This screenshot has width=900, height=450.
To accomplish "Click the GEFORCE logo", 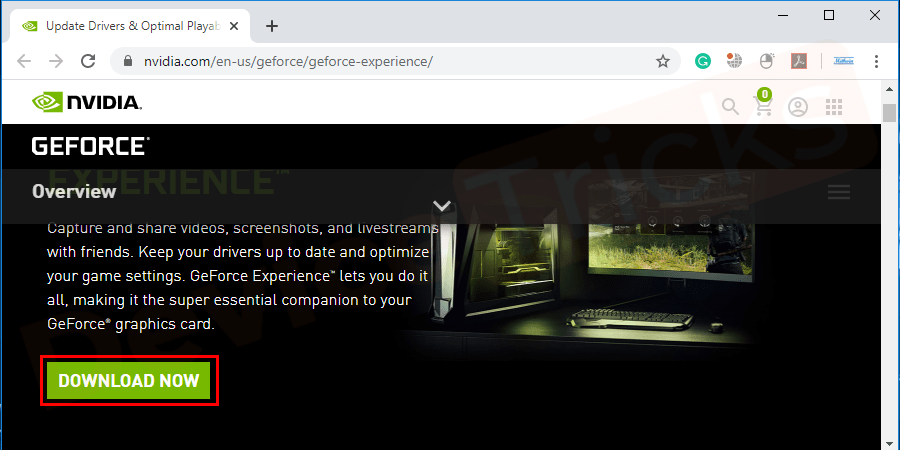I will (x=91, y=146).
